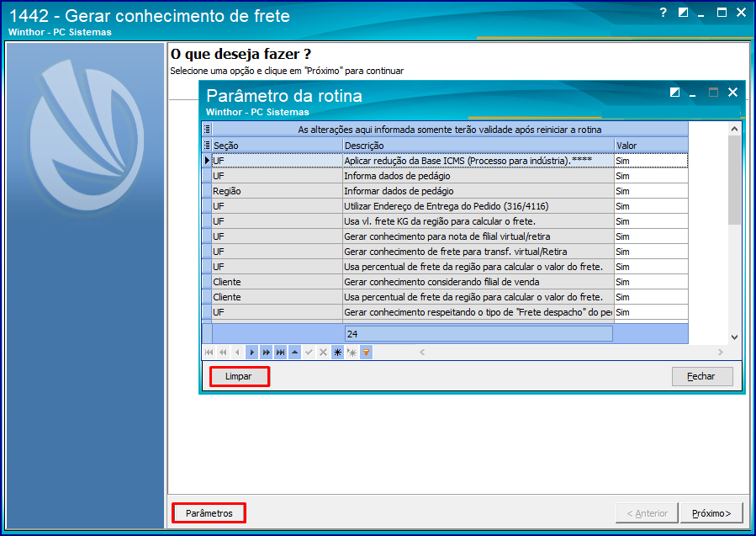
Task: Open grid options icon left of Seção header
Action: [x=207, y=146]
